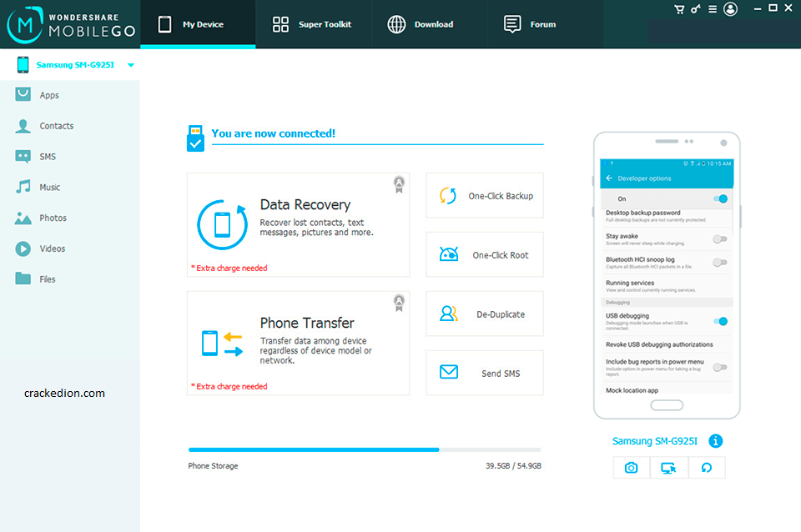Click the connected USB checkmark icon
Screen dimensions: 801x532
click(195, 138)
